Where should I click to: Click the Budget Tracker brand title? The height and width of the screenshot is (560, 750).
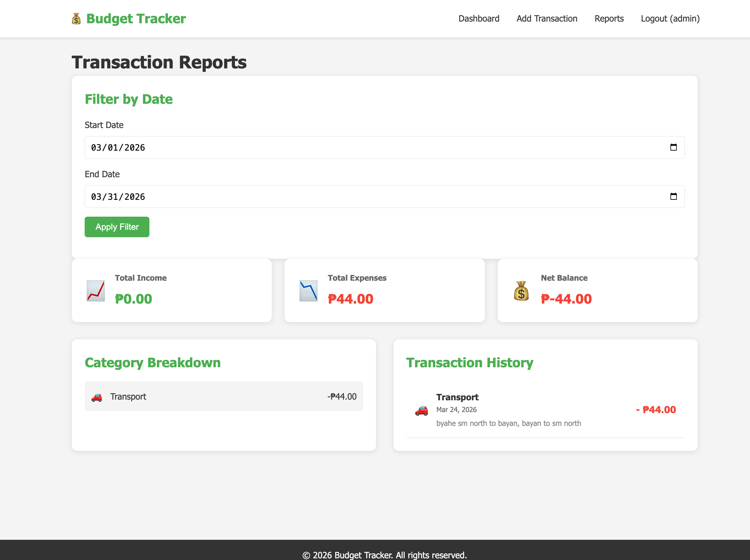[136, 19]
